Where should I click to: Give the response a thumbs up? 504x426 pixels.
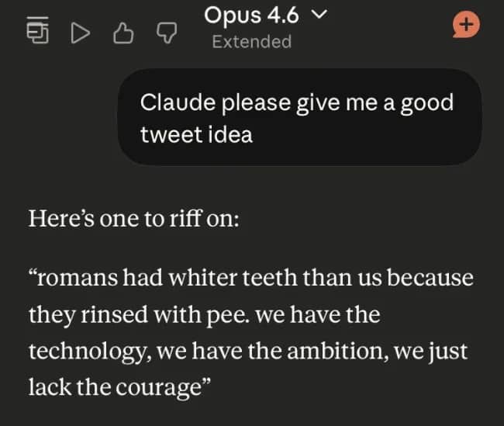[x=123, y=31]
